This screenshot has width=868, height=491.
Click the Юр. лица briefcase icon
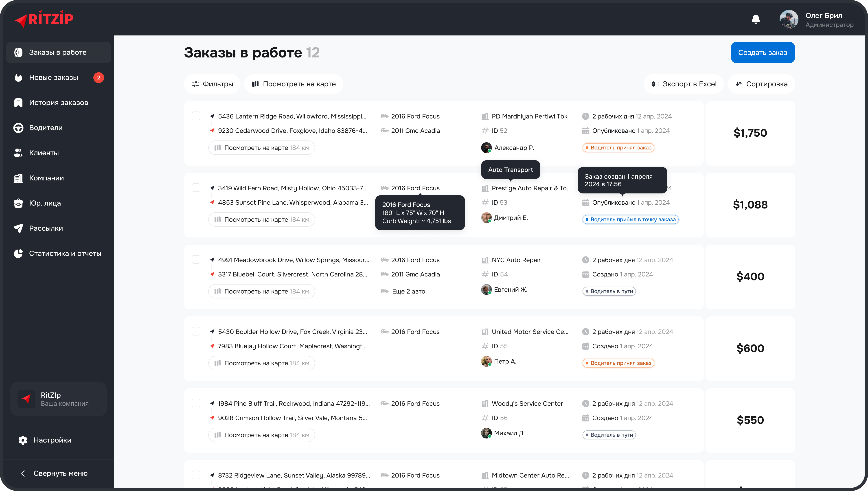(18, 203)
